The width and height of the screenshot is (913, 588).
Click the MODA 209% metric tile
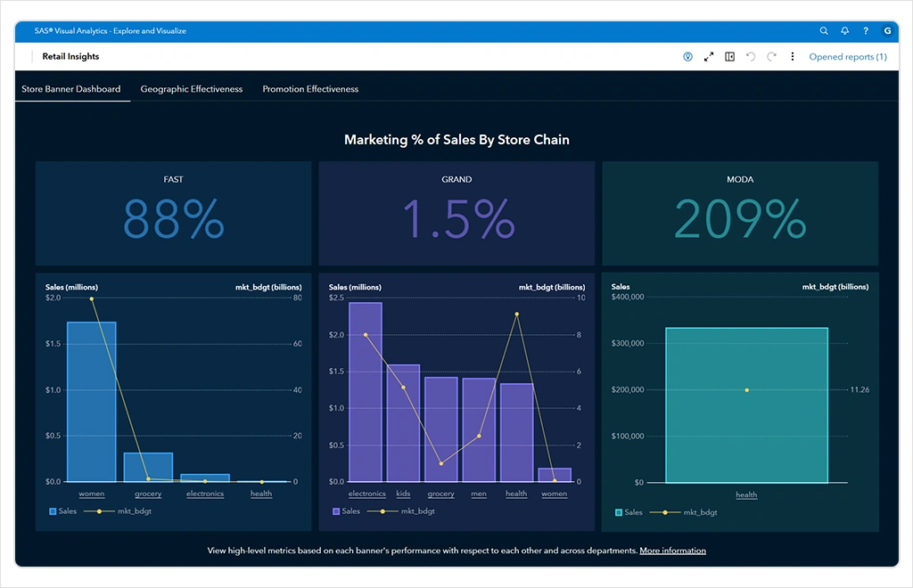740,213
